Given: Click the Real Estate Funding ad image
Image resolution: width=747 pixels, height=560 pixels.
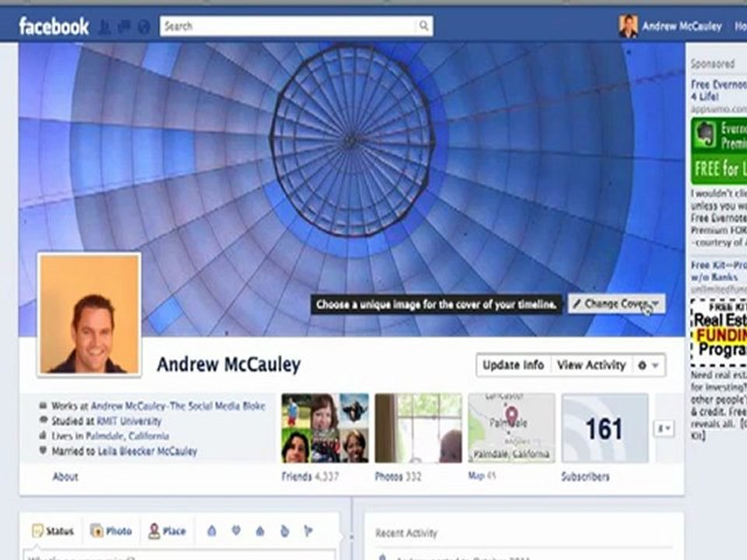Looking at the screenshot, I should point(719,333).
